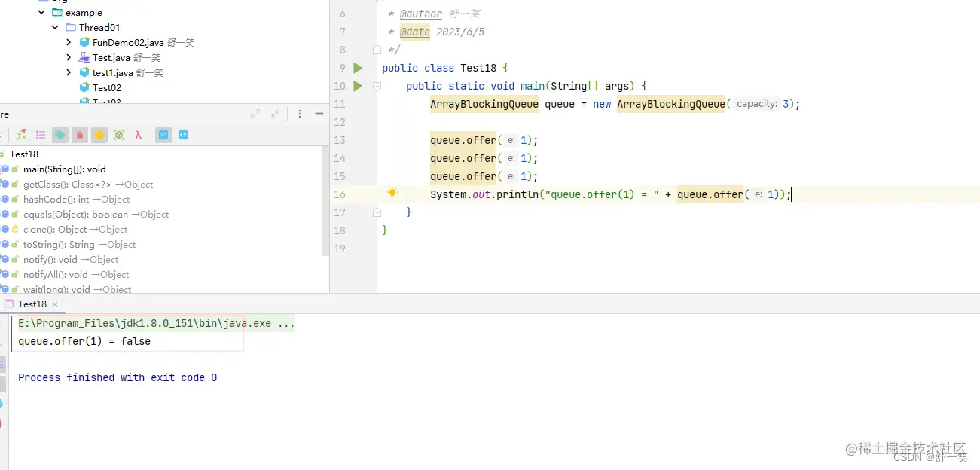Viewport: 980px width, 470px height.
Task: Hide the Structure panel with the minimize dash
Action: tap(319, 114)
